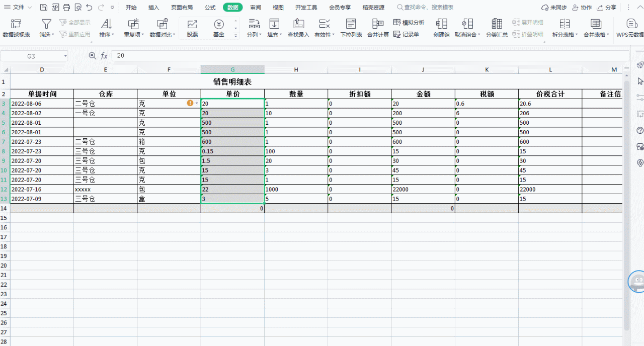
Task: Switch to the 审阅 (Review) tab
Action: click(x=255, y=8)
